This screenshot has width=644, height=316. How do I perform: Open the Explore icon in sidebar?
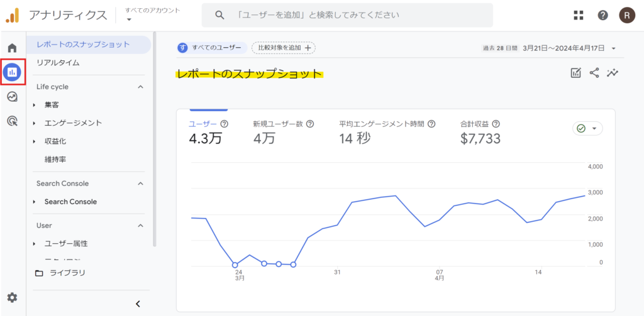pyautogui.click(x=12, y=97)
